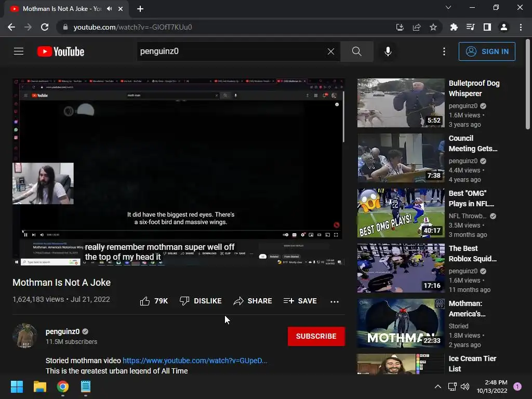Click title 'Bulletproof Dog Whisperer'
532x399 pixels.
point(474,88)
